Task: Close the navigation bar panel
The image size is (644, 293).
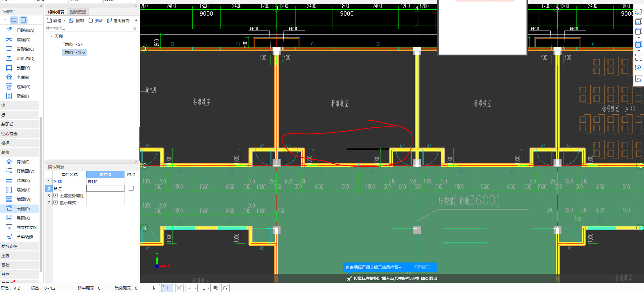Action: [x=41, y=6]
